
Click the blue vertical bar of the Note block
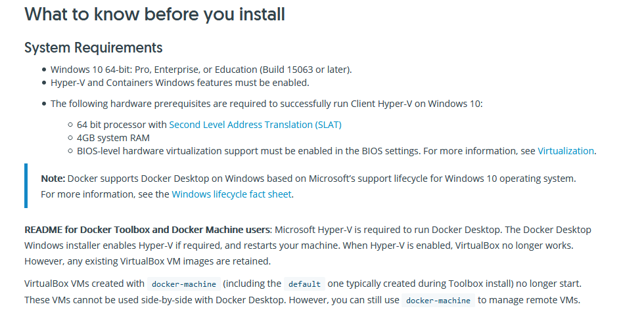coord(26,186)
